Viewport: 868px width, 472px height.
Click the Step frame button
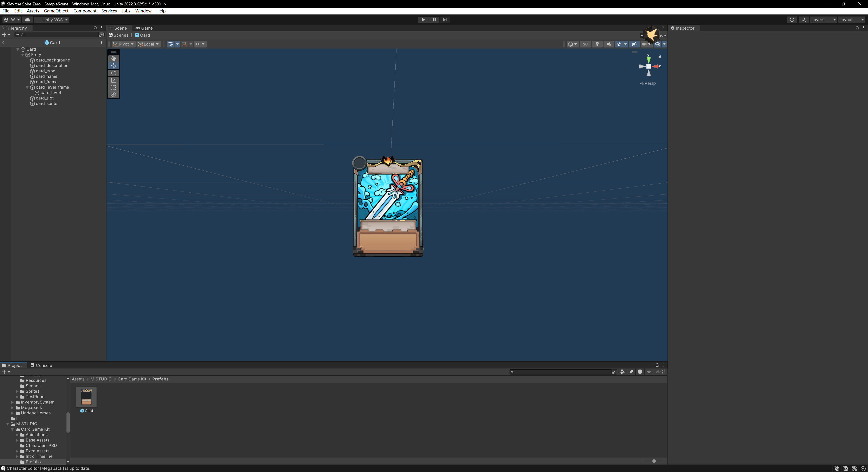pyautogui.click(x=445, y=20)
